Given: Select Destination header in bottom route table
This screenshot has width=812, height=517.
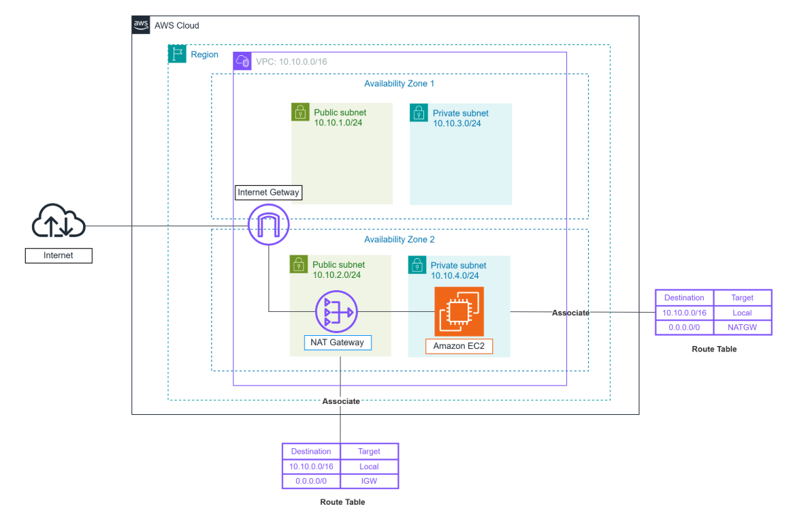Looking at the screenshot, I should click(x=311, y=451).
